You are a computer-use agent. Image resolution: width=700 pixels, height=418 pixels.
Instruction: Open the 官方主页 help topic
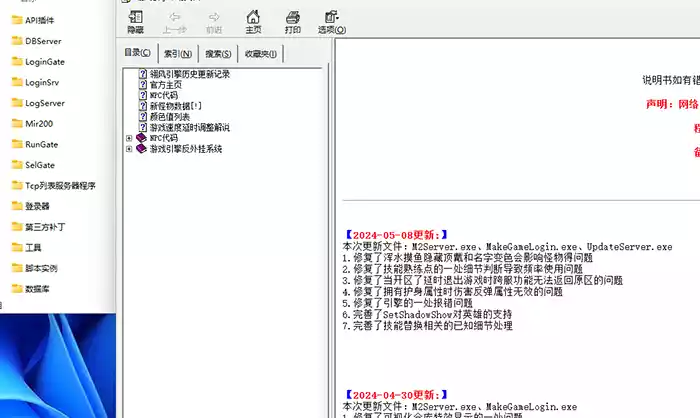coord(166,85)
